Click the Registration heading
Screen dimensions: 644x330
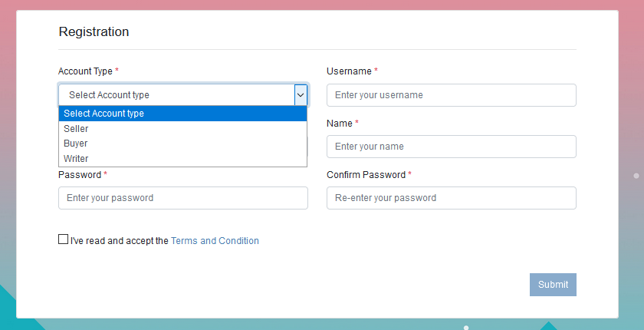(94, 31)
